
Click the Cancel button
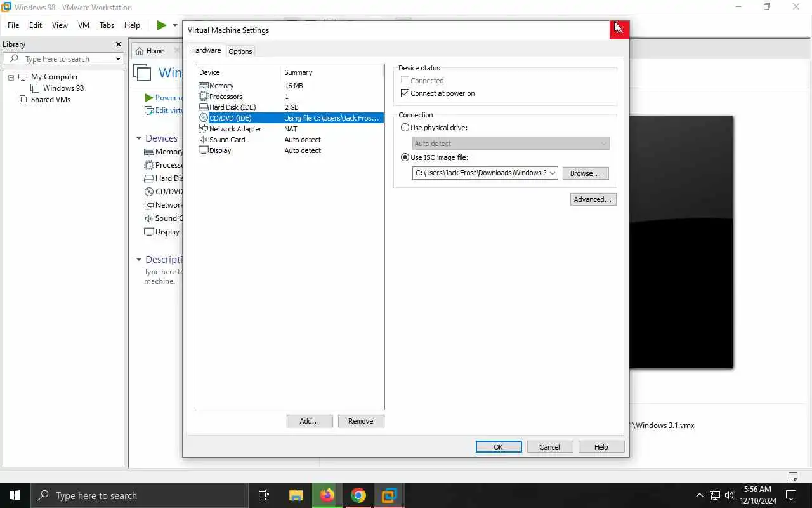[x=550, y=447]
